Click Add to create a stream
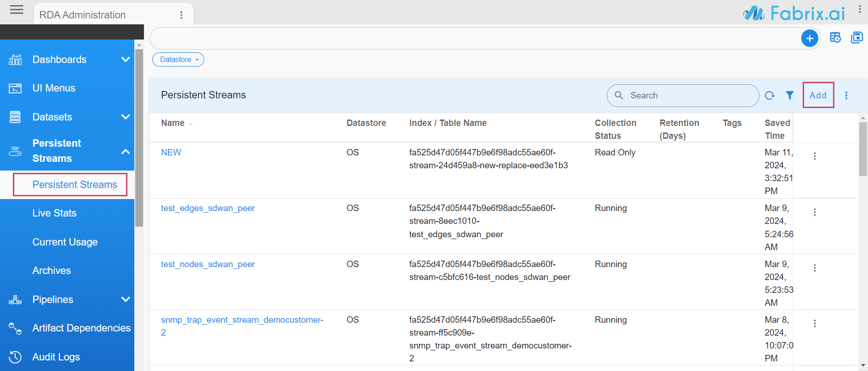 tap(818, 95)
